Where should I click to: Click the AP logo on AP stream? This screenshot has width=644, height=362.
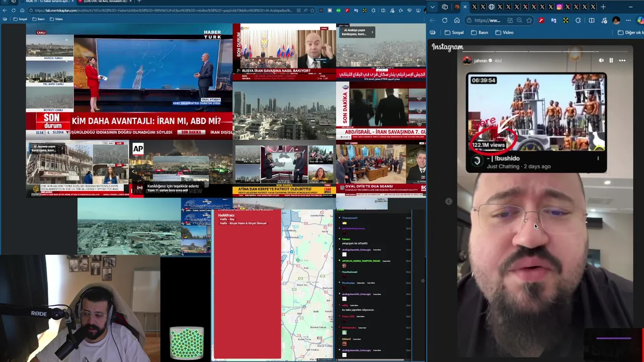coord(138,149)
